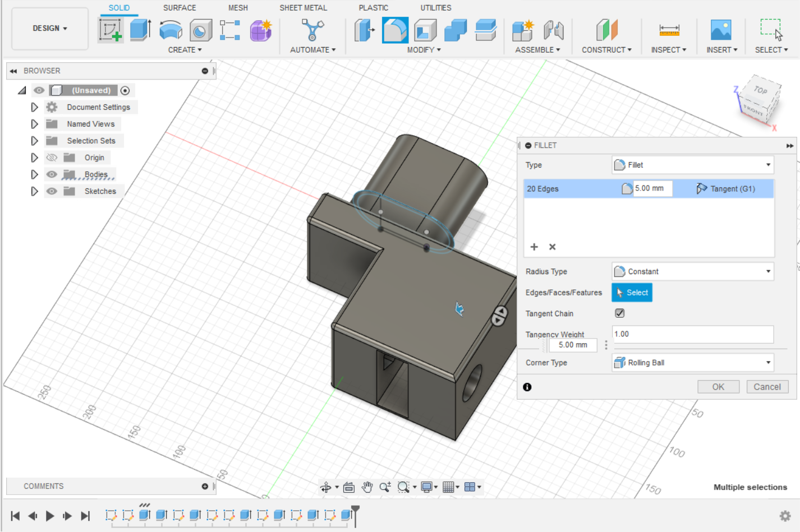The height and width of the screenshot is (532, 800).
Task: Open the Radius Type Constant dropdown
Action: [x=692, y=271]
